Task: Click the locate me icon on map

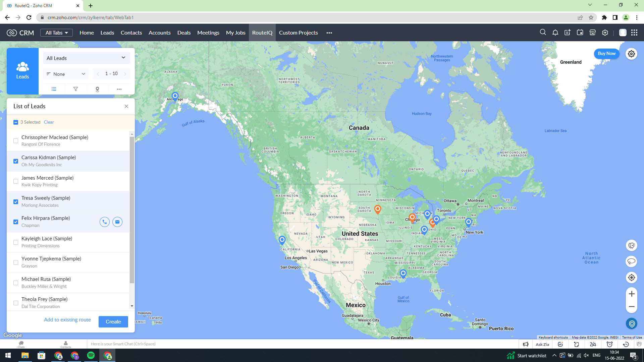Action: pyautogui.click(x=632, y=278)
